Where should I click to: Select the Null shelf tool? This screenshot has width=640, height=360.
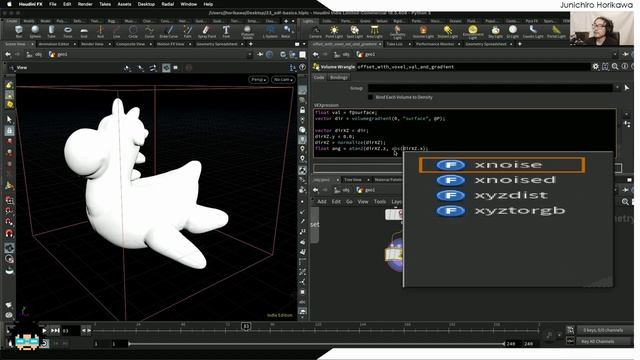point(100,31)
